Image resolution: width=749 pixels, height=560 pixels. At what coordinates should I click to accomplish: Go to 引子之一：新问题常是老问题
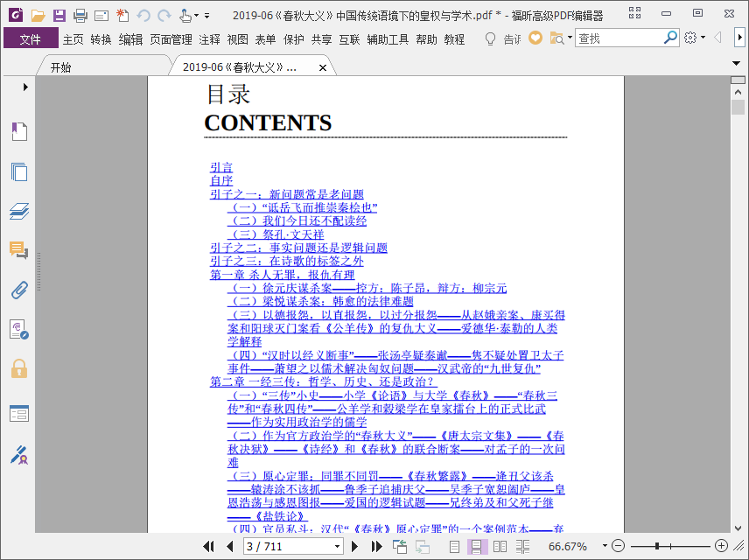287,194
